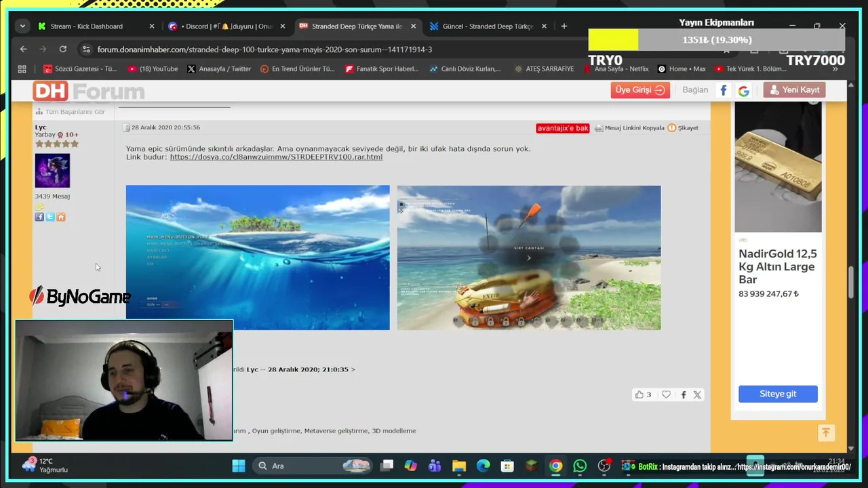Screen dimensions: 868x488
Task: Go forward in browser history
Action: (43, 49)
